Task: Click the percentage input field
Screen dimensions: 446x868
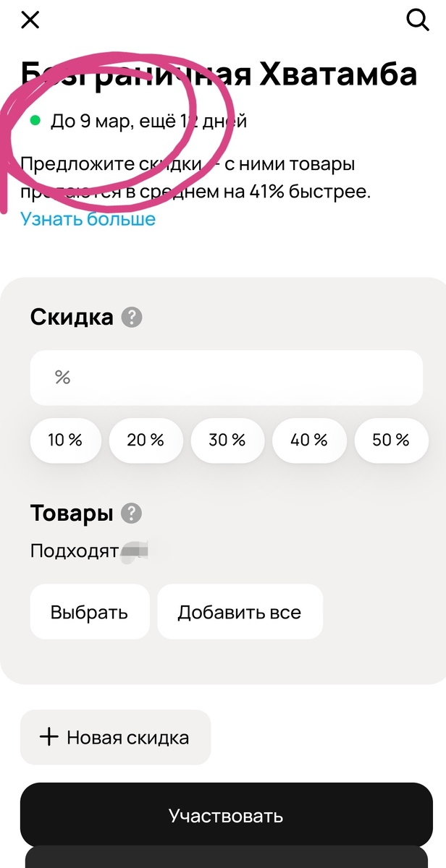Action: tap(226, 377)
